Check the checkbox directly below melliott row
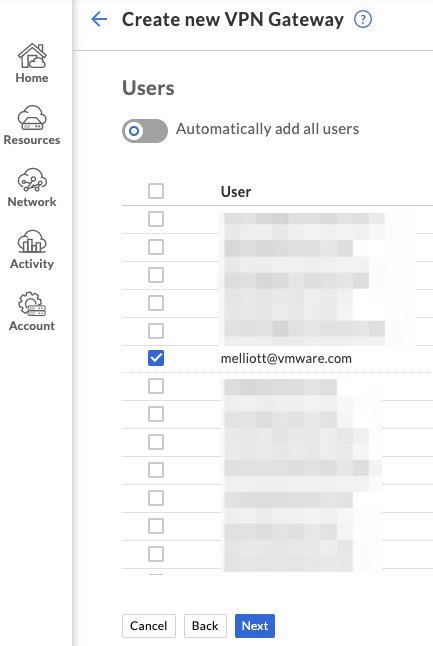 (x=156, y=386)
